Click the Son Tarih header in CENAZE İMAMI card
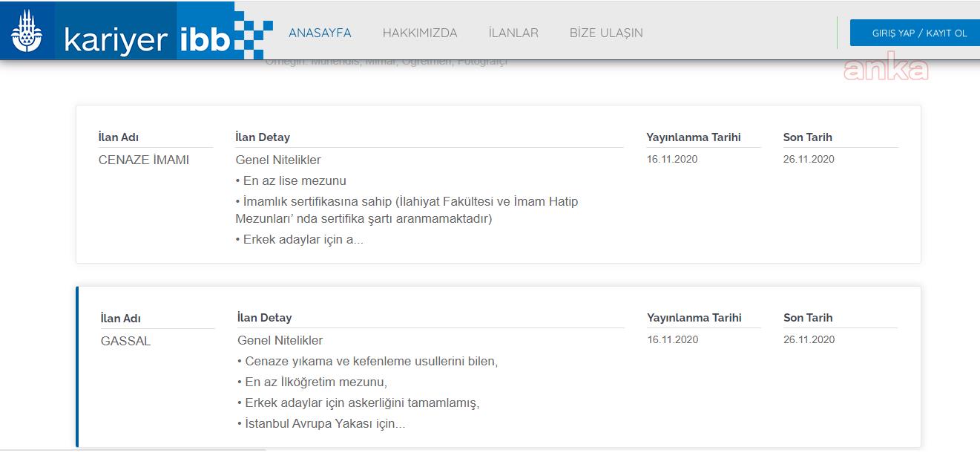 tap(808, 137)
